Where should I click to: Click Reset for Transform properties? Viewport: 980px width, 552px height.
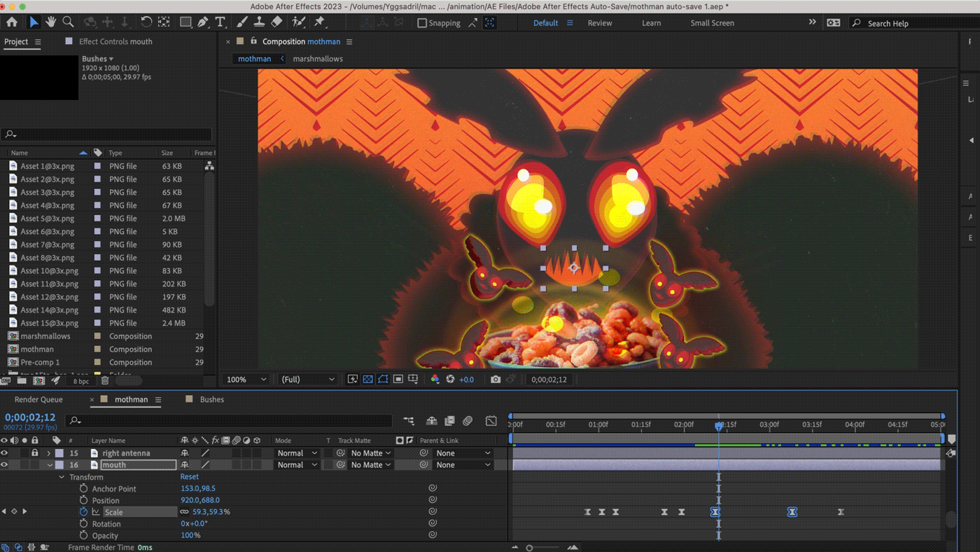(189, 477)
